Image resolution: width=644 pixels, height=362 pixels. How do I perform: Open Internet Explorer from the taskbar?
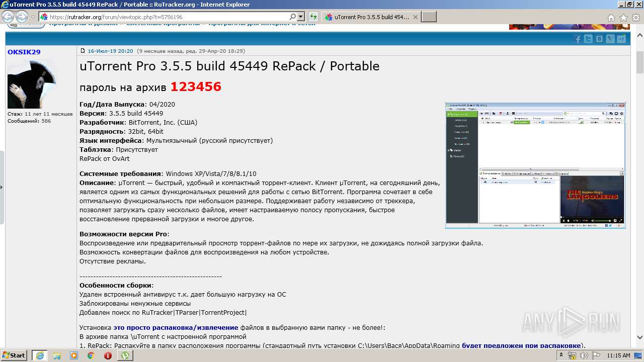coord(39,355)
